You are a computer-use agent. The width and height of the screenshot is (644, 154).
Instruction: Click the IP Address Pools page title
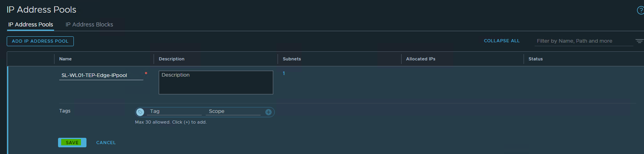tap(41, 9)
